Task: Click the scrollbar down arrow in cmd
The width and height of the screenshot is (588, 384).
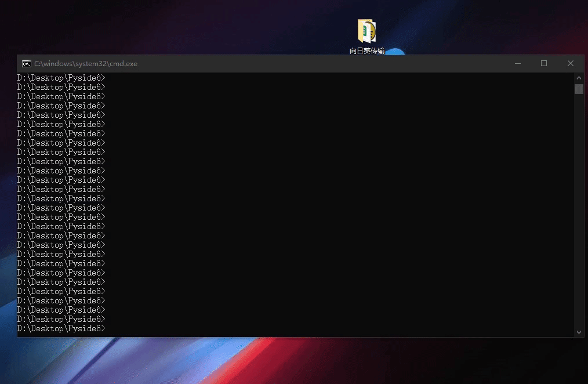Action: (579, 332)
